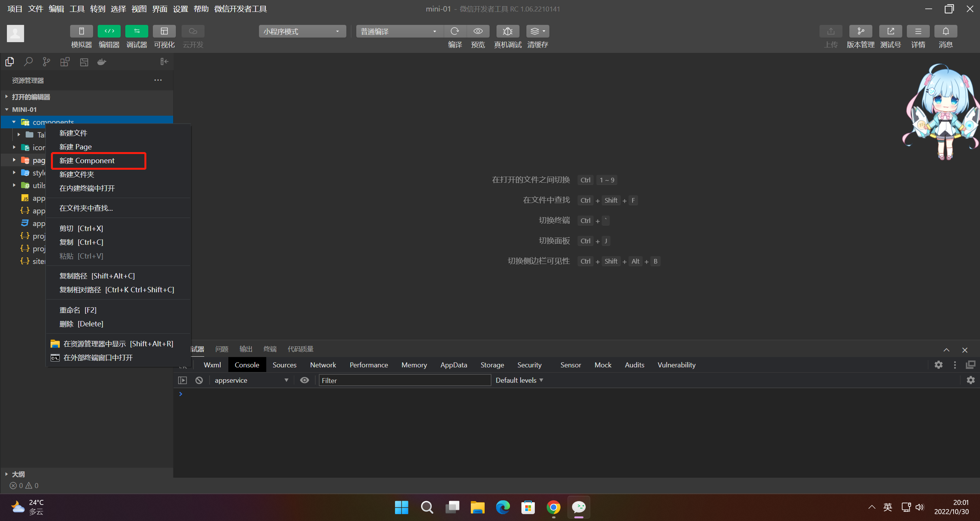Click the real-device debug bug icon
Screen dimensions: 980x521
click(x=508, y=31)
